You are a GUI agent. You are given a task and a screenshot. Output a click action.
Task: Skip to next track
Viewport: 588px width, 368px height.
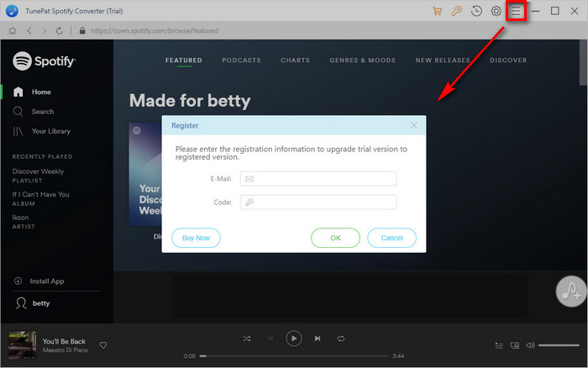tap(318, 339)
